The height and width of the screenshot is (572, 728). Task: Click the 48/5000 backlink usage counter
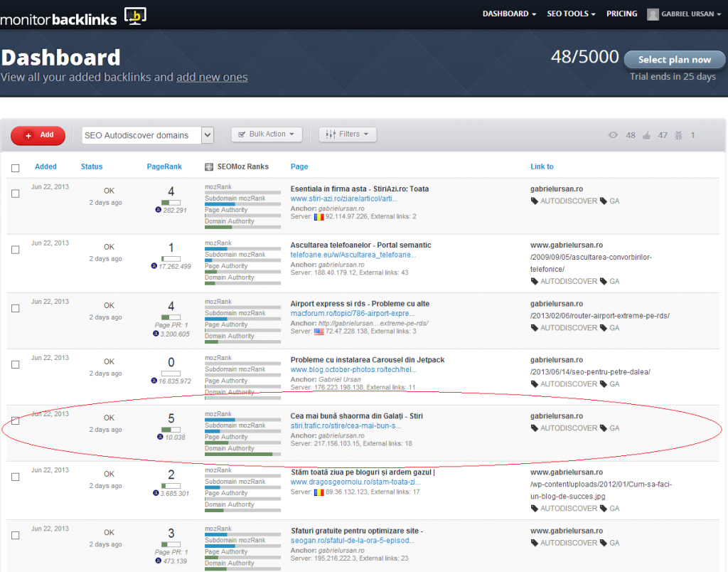[x=584, y=57]
